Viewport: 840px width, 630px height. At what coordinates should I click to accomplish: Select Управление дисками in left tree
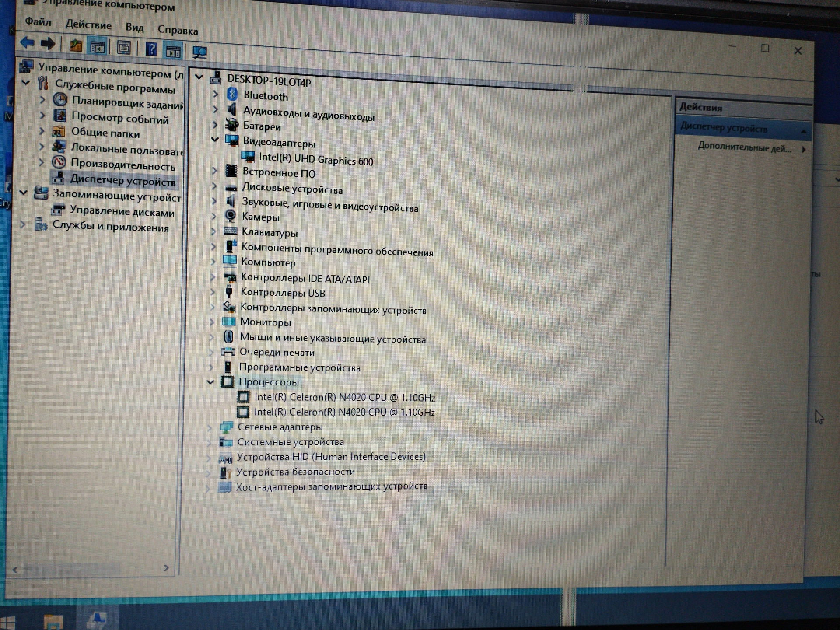point(122,211)
